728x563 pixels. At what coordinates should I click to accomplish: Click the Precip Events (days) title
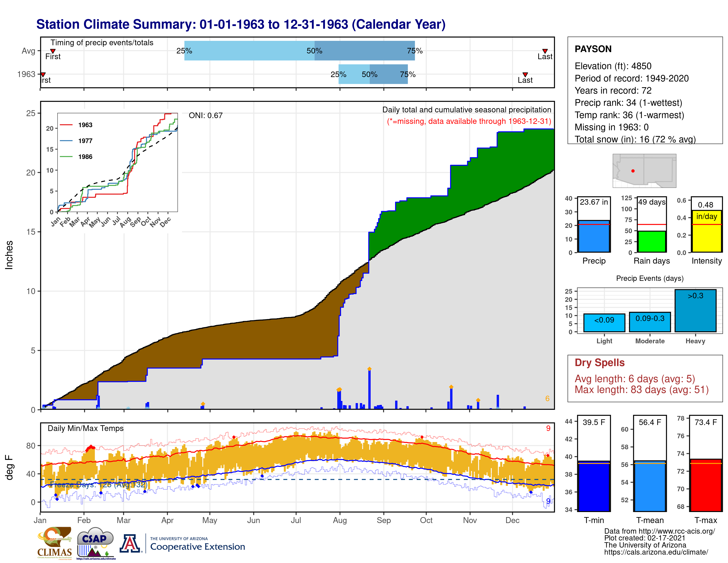pos(650,278)
